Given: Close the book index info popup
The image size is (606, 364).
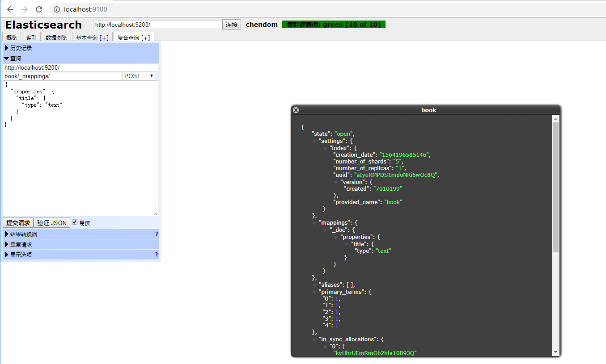Looking at the screenshot, I should 296,110.
